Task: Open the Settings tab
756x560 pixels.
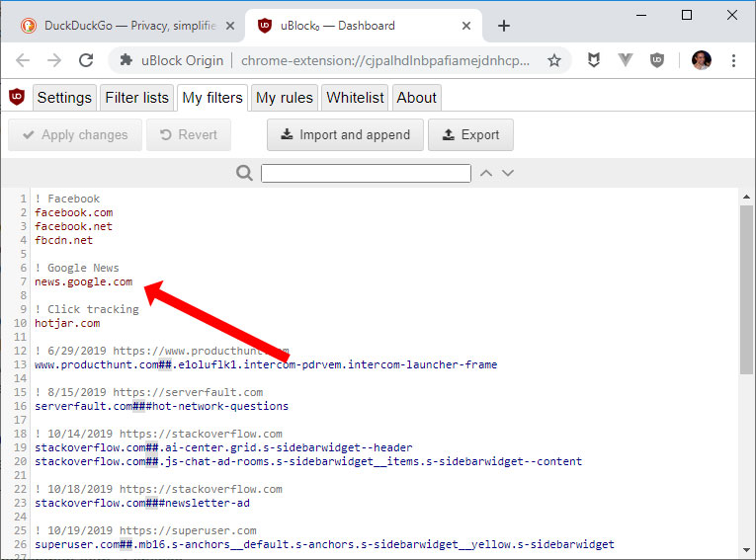Action: [x=64, y=98]
